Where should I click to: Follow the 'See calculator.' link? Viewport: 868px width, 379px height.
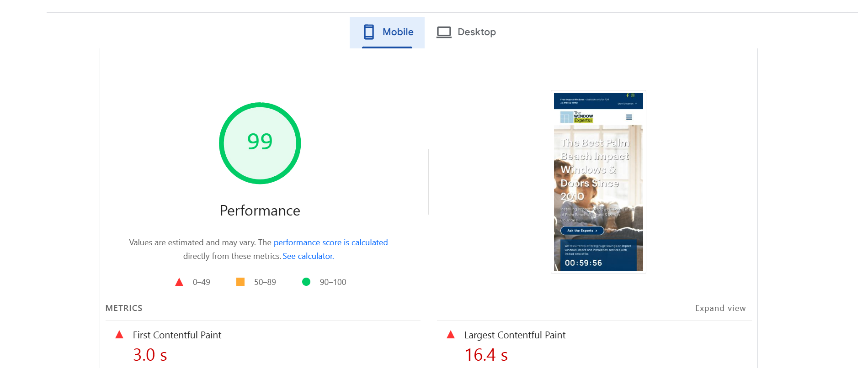tap(308, 256)
